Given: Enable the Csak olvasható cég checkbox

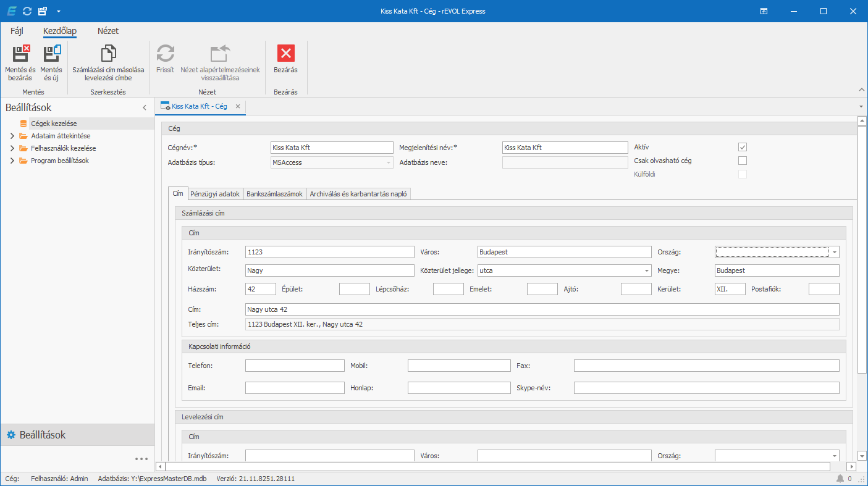Looking at the screenshot, I should (x=743, y=161).
